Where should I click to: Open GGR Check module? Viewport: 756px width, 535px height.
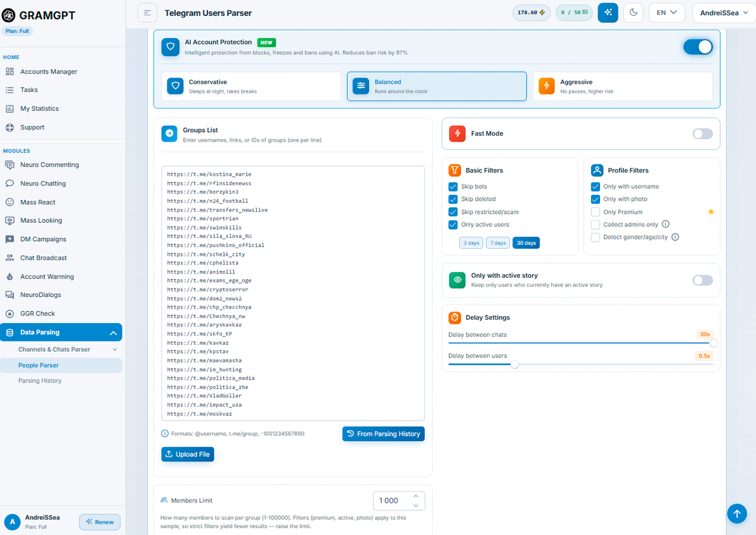pyautogui.click(x=37, y=314)
